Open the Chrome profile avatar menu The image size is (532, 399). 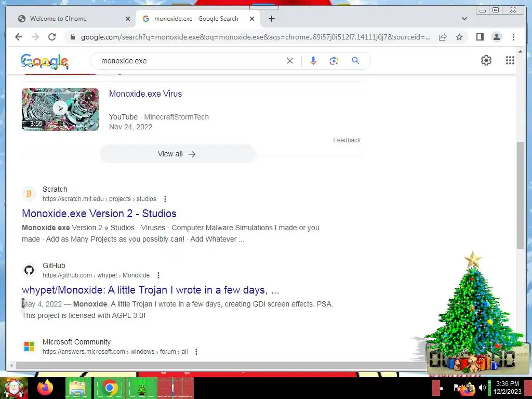point(496,37)
